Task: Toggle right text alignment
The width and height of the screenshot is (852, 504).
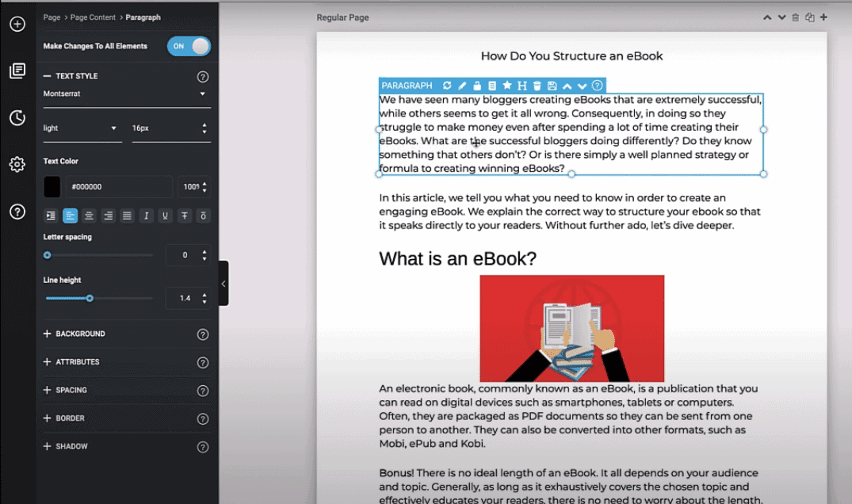Action: (108, 216)
